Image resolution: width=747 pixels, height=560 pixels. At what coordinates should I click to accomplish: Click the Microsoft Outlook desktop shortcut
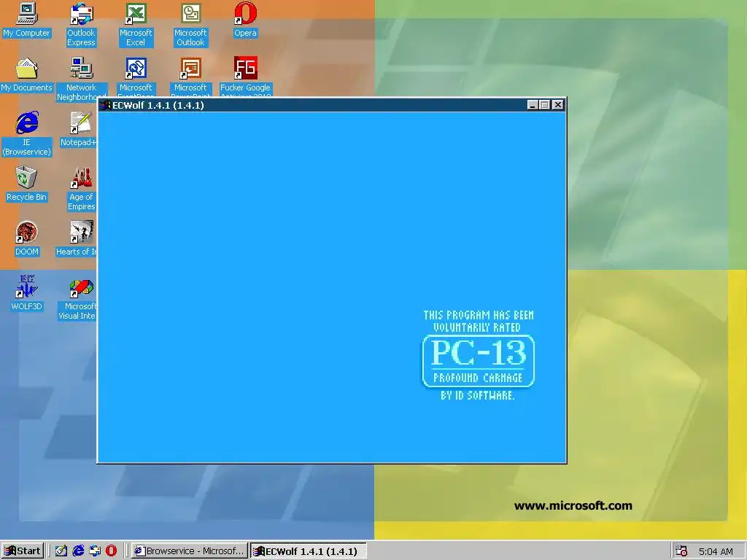[x=190, y=24]
